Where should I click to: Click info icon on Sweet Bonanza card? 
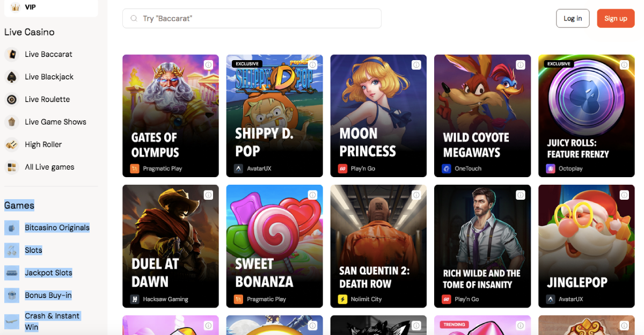tap(312, 195)
